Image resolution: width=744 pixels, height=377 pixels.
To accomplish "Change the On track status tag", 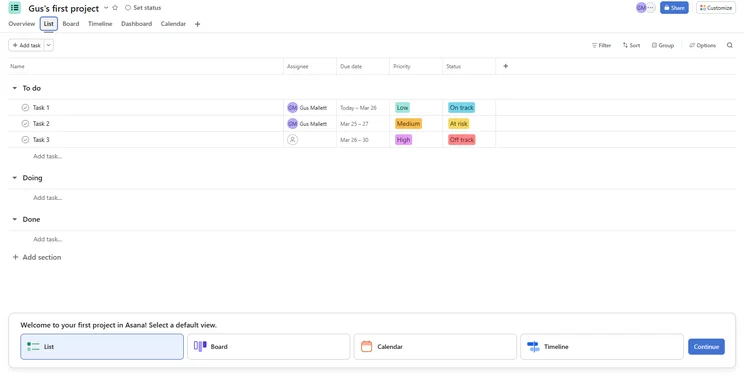I will [461, 108].
